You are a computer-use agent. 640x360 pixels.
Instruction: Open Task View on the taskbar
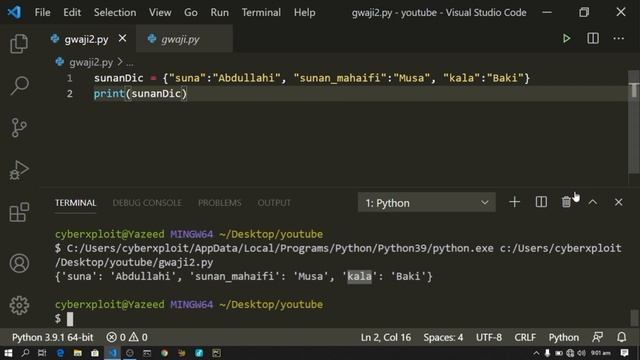(42, 353)
